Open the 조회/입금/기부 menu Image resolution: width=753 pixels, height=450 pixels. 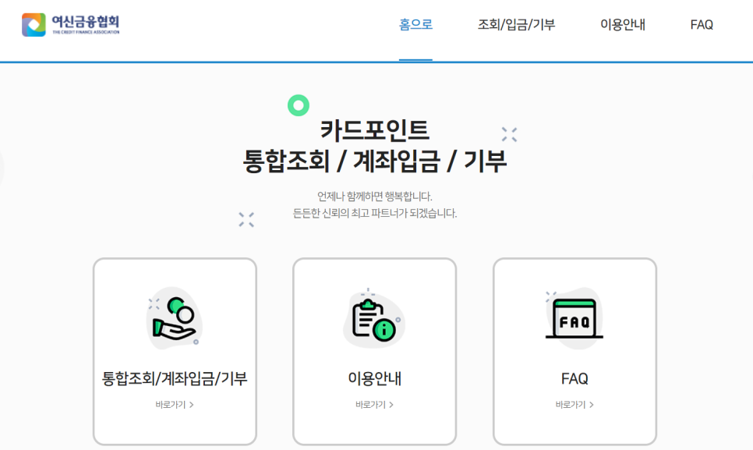(516, 24)
